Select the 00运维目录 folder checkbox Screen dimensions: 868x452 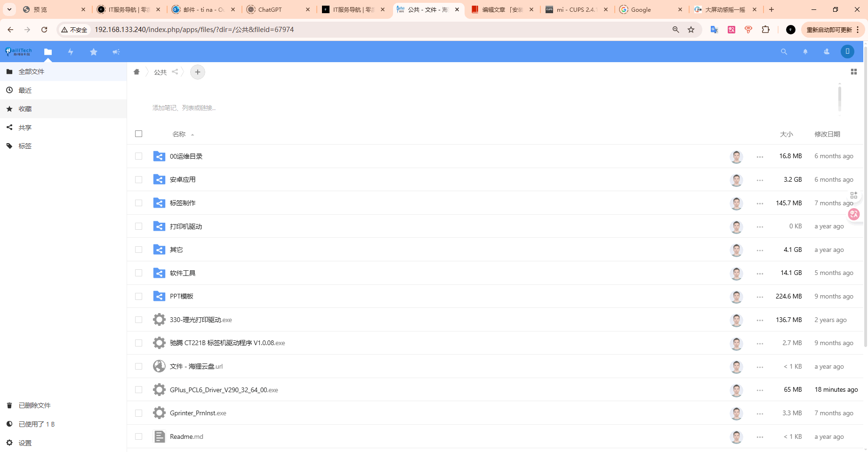point(138,156)
